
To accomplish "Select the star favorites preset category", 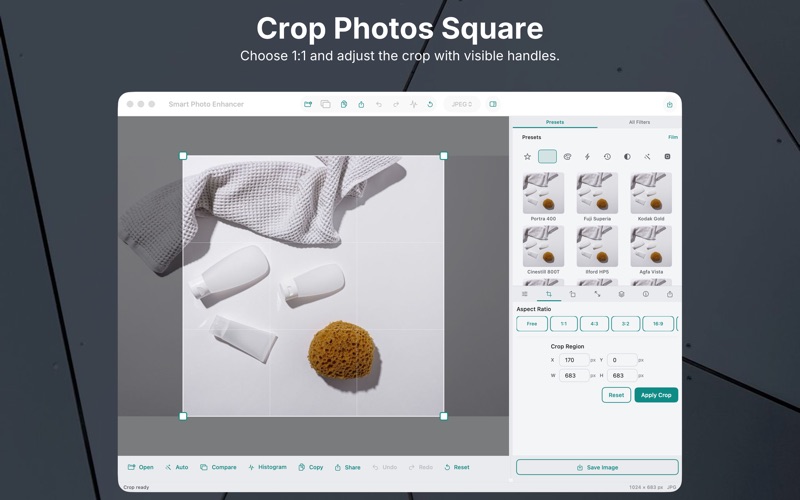I will 528,157.
